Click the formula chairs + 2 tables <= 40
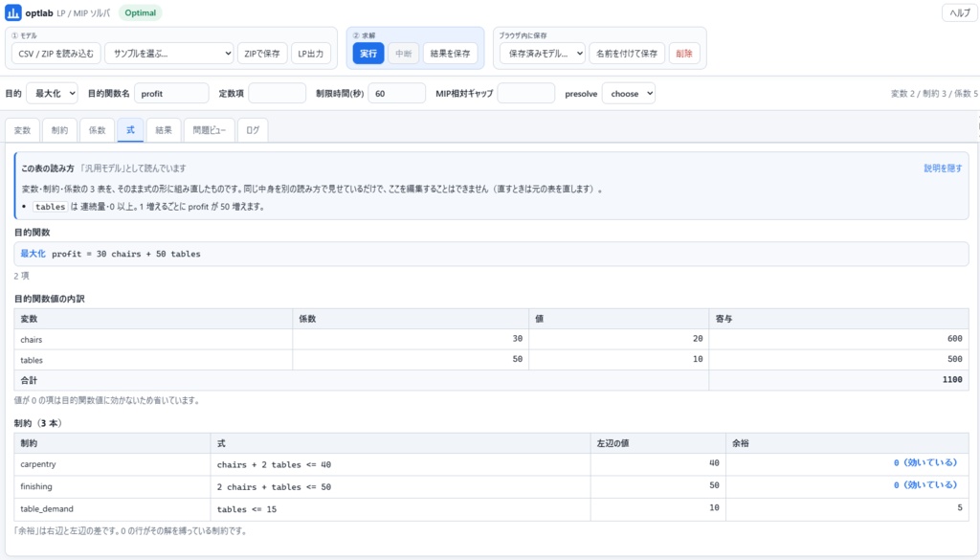Viewport: 980px width, 560px height. point(274,464)
